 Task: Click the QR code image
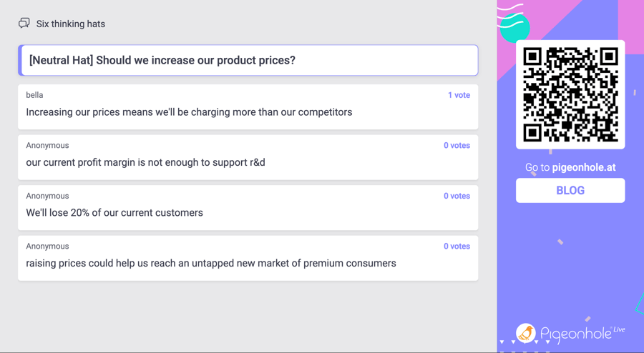(570, 94)
